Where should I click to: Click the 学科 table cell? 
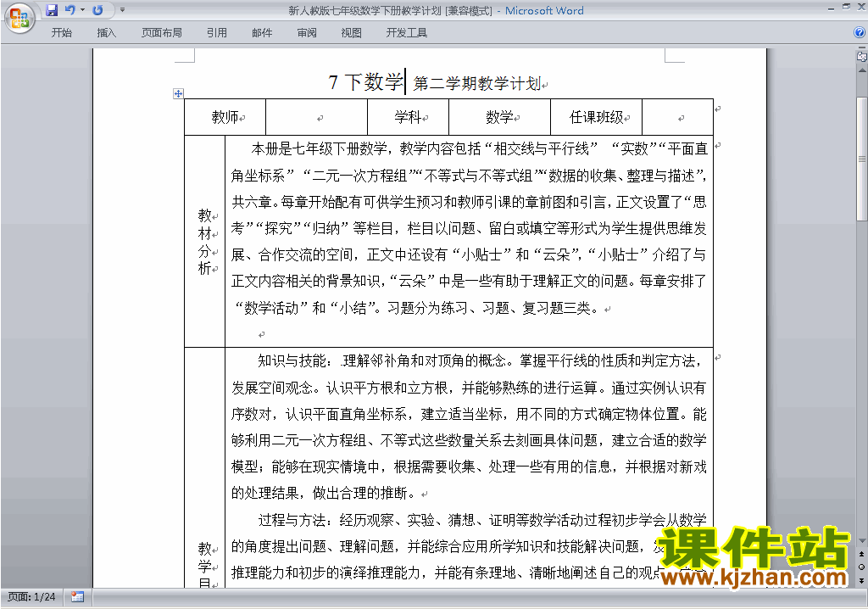click(x=408, y=117)
